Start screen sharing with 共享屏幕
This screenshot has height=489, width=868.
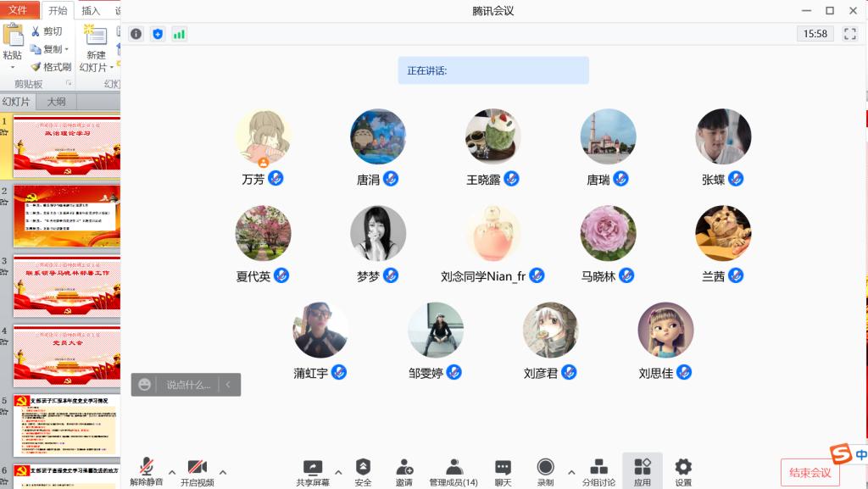click(x=313, y=472)
